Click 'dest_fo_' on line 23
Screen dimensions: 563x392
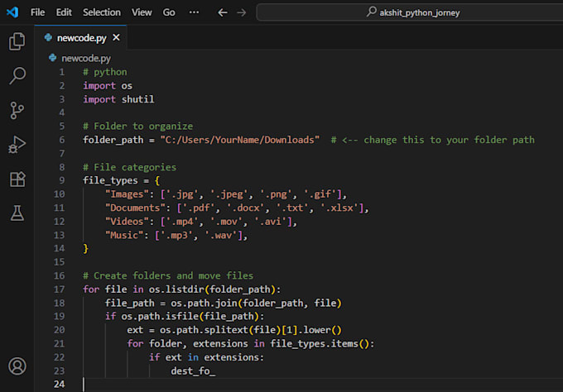(193, 371)
